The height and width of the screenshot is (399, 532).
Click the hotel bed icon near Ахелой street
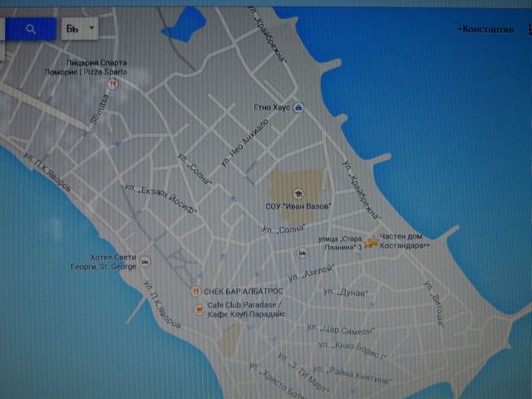point(303,253)
